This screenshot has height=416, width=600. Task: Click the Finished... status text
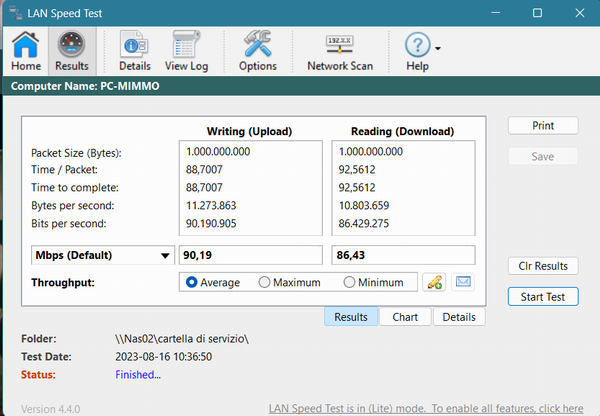[x=138, y=375]
